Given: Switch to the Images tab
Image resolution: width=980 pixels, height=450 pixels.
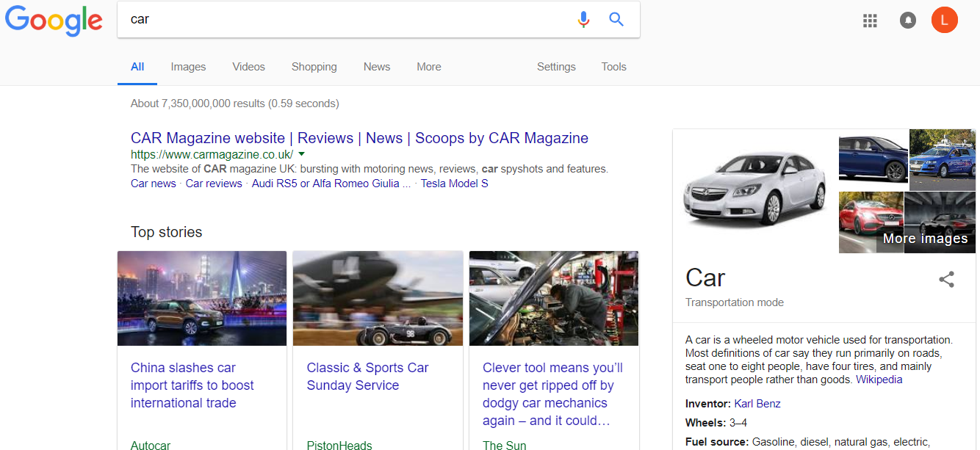Looking at the screenshot, I should (188, 67).
